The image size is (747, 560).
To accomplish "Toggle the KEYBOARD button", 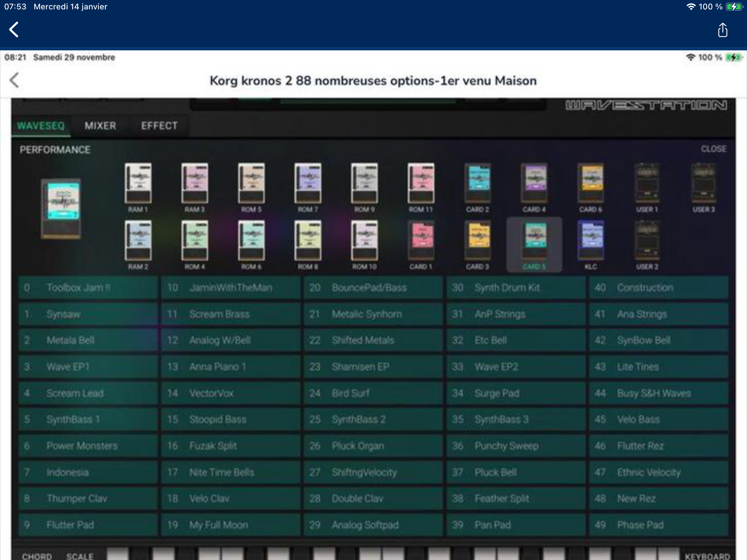I will tap(707, 555).
